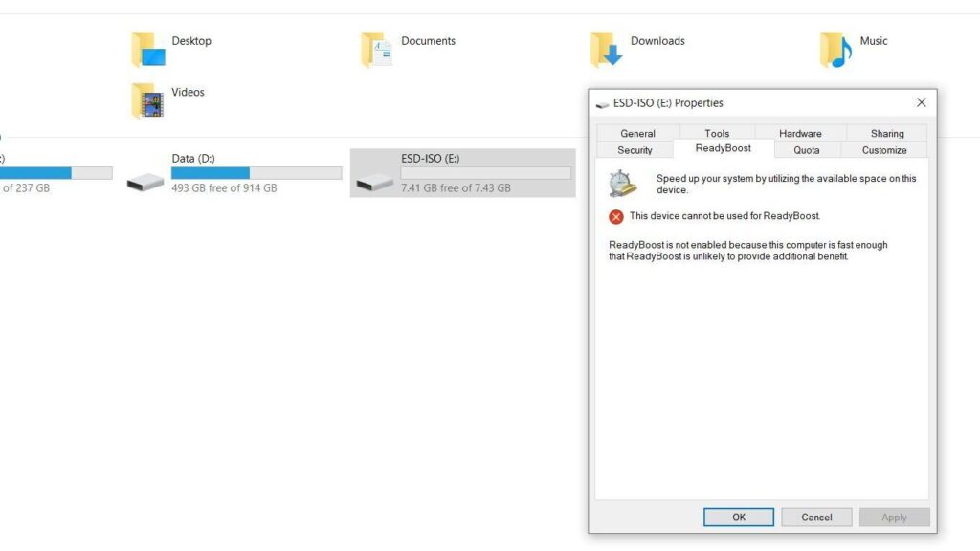Click the drive icon in the Properties title bar
This screenshot has width=980, height=551.
(x=603, y=102)
